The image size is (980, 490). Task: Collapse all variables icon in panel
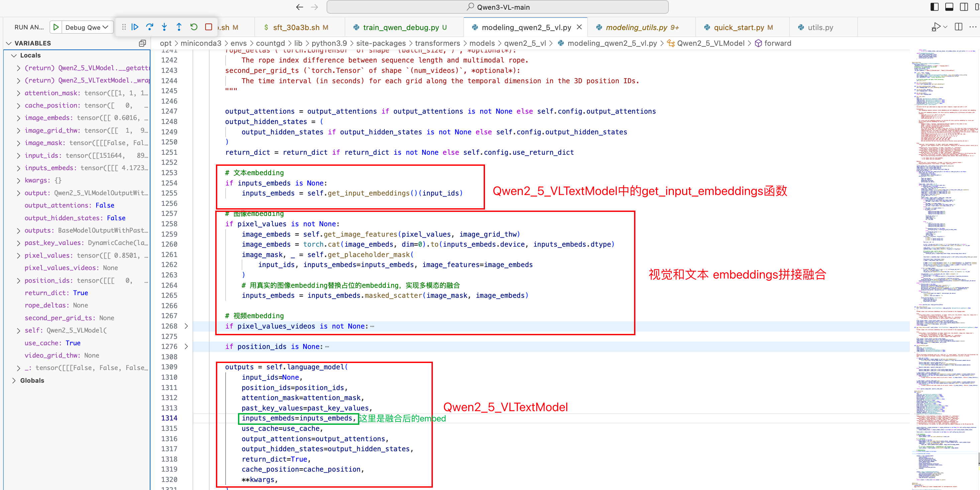pyautogui.click(x=142, y=43)
